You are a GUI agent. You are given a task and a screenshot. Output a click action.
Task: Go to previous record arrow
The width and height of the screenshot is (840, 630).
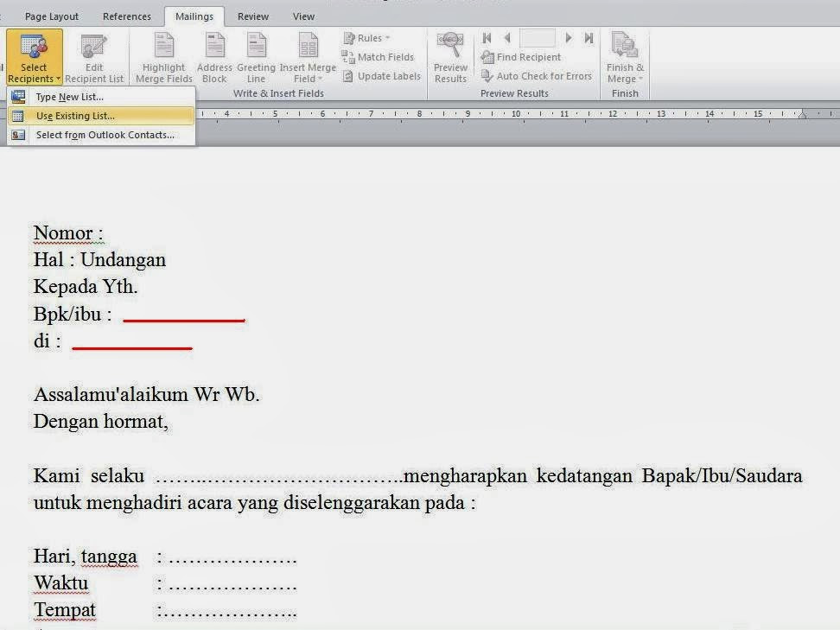507,38
